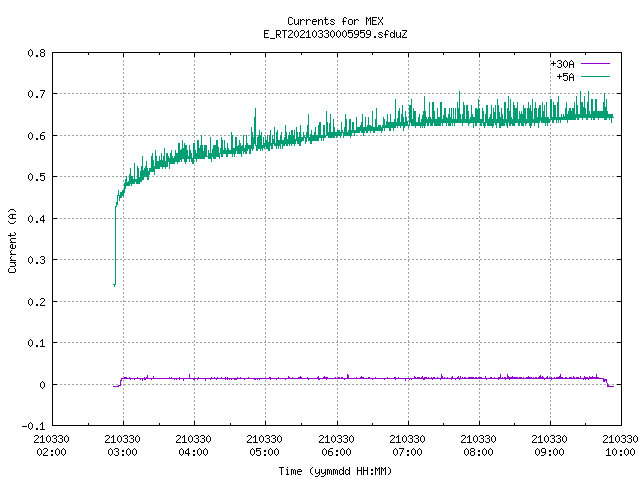Screen dimensions: 640x480
Task: Click the green curve's sharp startup rise near 03:00
Action: point(115,245)
